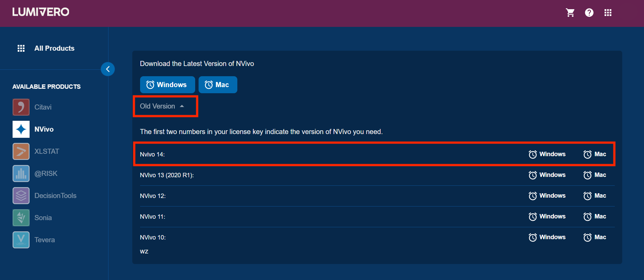644x280 pixels.
Task: Collapse the sidebar with the chevron button
Action: click(x=108, y=69)
